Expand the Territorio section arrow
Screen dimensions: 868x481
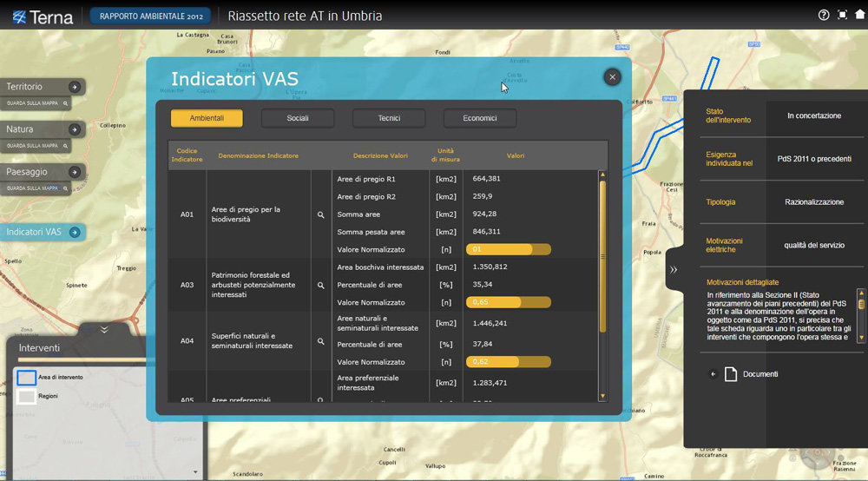tap(75, 87)
